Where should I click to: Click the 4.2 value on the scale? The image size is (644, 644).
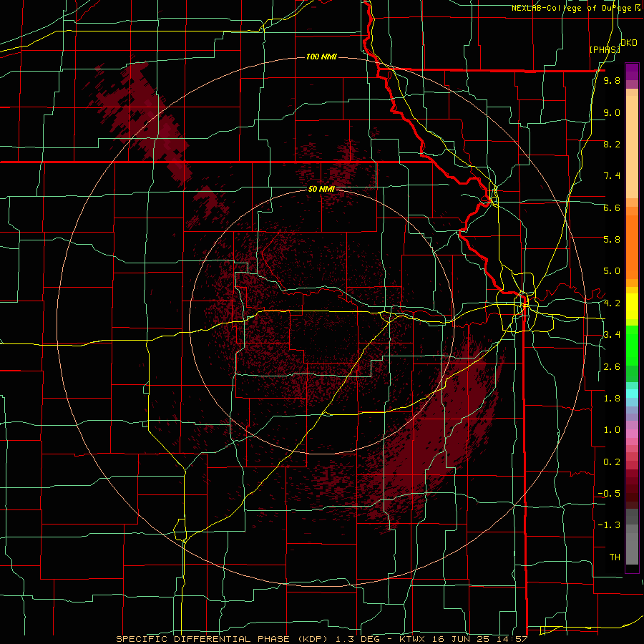coord(612,303)
